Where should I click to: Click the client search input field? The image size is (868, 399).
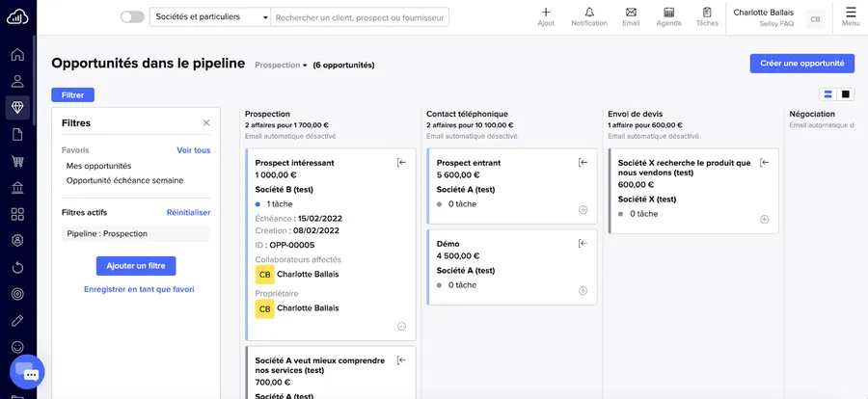(359, 17)
